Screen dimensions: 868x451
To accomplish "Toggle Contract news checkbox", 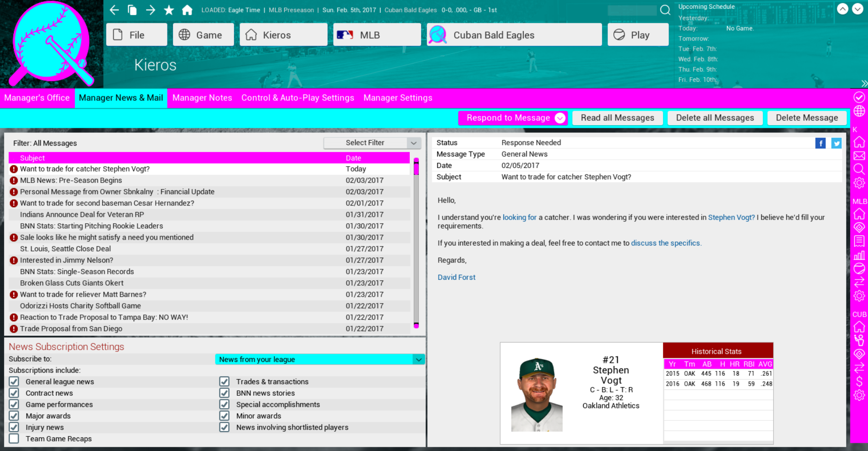I will tap(14, 393).
